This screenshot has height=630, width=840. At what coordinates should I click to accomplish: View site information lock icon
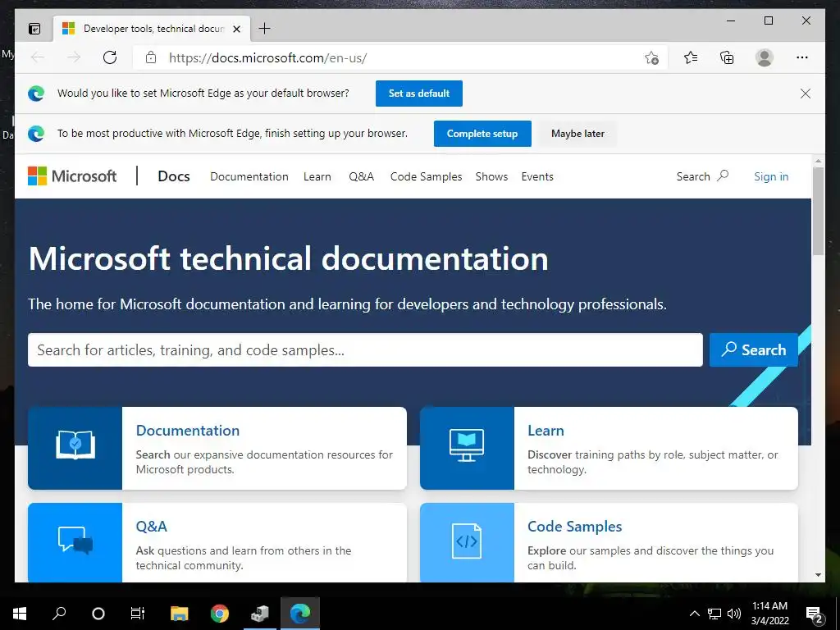click(151, 57)
